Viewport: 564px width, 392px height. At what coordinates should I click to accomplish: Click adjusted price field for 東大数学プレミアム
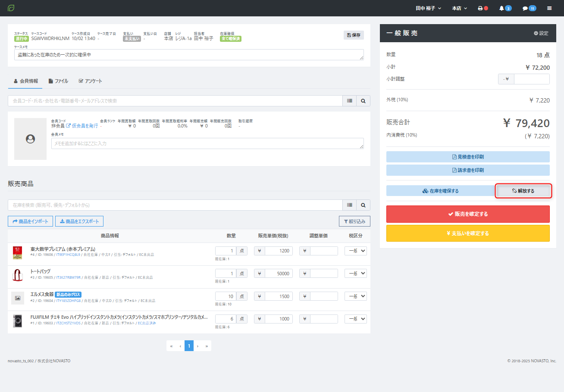(324, 251)
